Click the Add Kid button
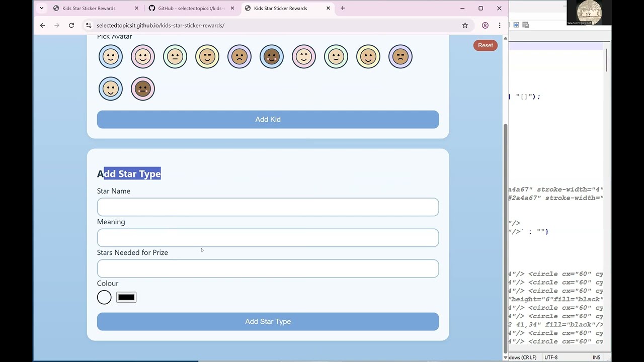Image resolution: width=644 pixels, height=362 pixels. pyautogui.click(x=268, y=119)
